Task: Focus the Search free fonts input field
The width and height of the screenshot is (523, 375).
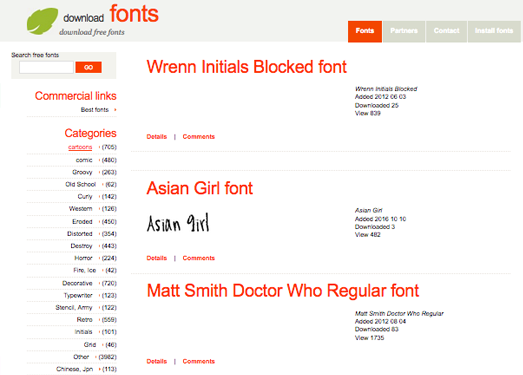Action: click(46, 67)
